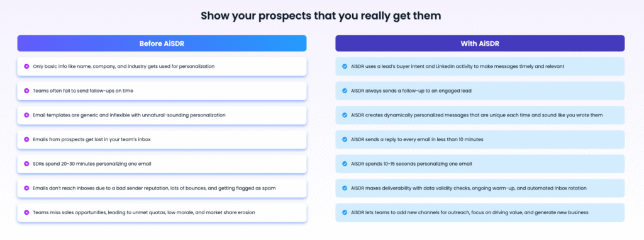Click the purple X icon beside 'Only basic info'
The image size is (644, 240).
[26, 66]
